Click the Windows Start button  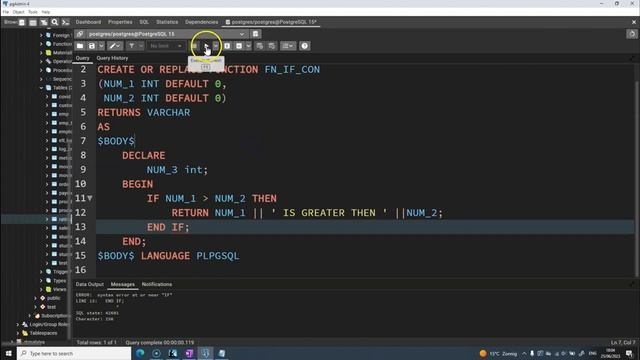pos(8,353)
